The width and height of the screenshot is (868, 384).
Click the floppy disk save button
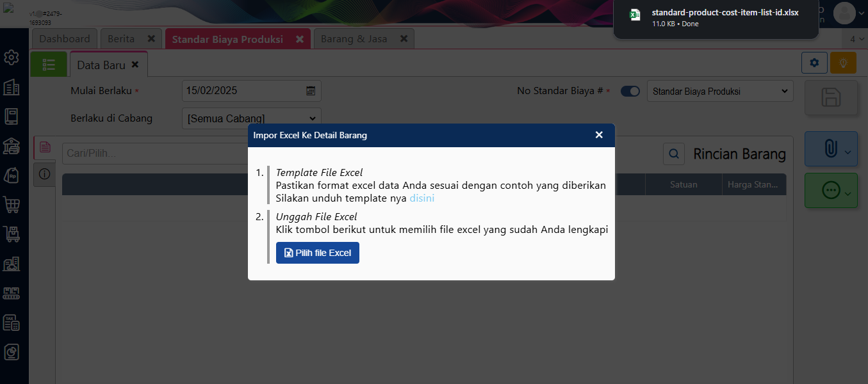pyautogui.click(x=831, y=98)
